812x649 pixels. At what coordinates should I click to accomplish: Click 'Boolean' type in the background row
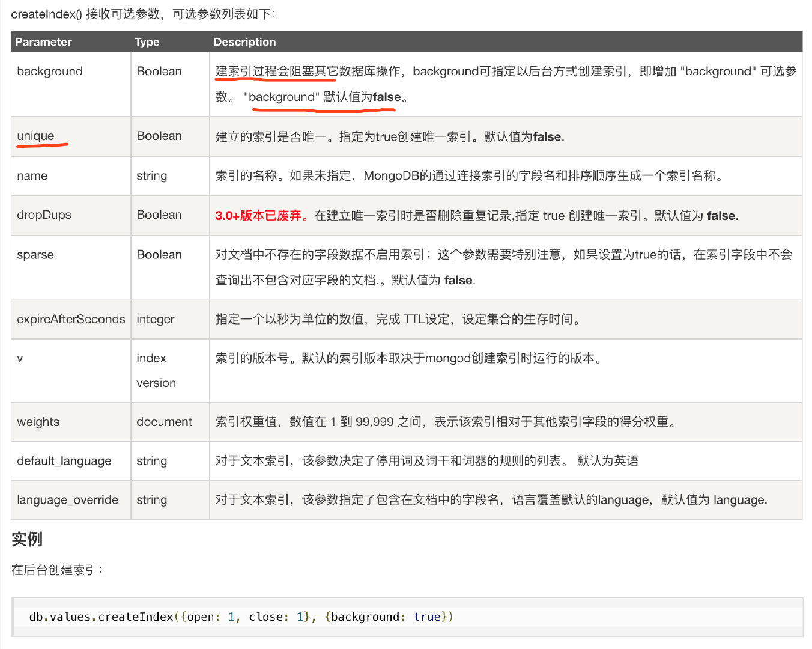tap(159, 71)
